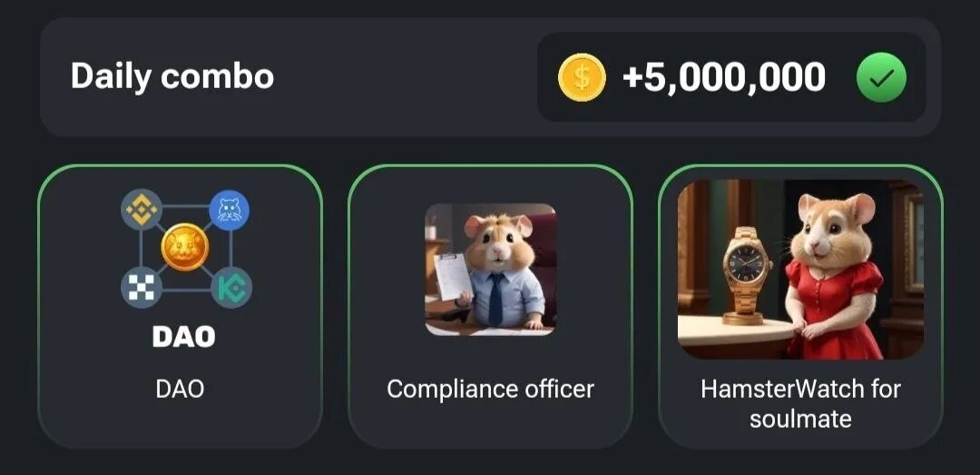
Task: Click the Compliance officer label text
Action: click(491, 390)
